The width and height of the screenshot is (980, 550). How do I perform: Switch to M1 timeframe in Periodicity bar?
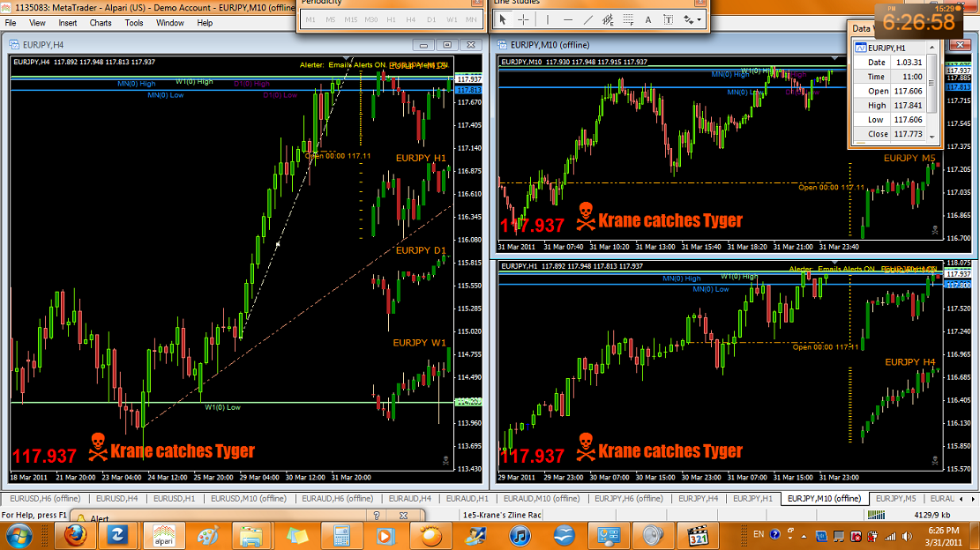pyautogui.click(x=310, y=20)
